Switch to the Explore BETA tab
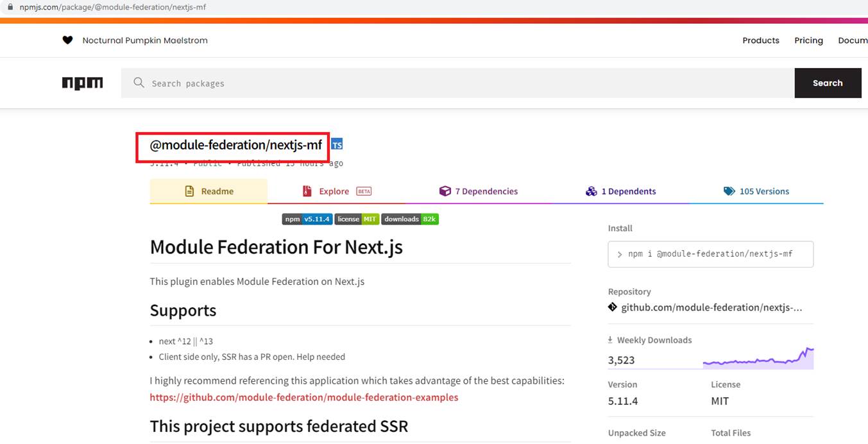Viewport: 868px width, 444px height. pyautogui.click(x=336, y=191)
